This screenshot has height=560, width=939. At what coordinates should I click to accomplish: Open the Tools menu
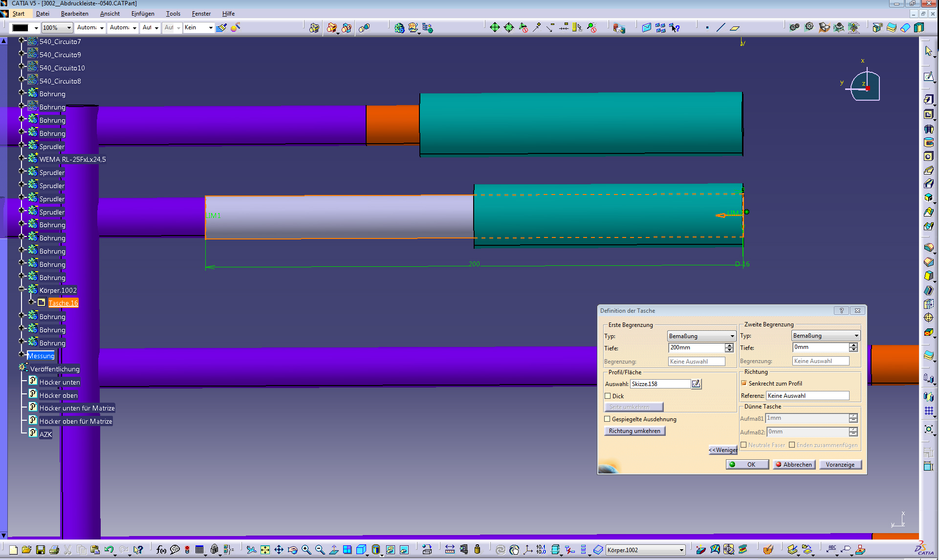click(173, 14)
